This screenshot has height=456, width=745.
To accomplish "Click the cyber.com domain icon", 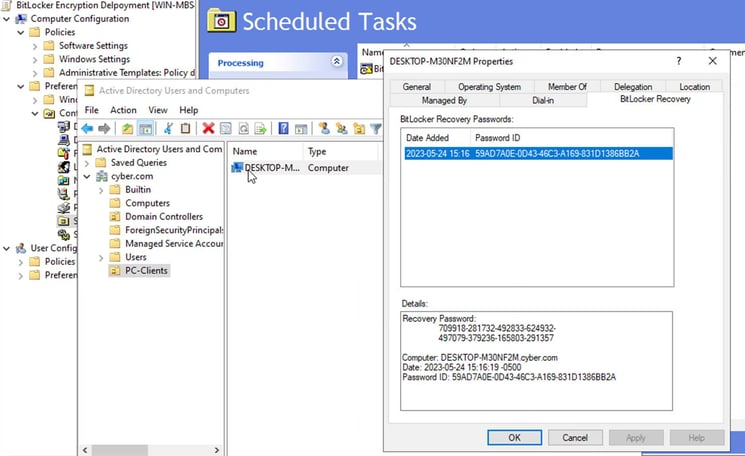I will [102, 176].
